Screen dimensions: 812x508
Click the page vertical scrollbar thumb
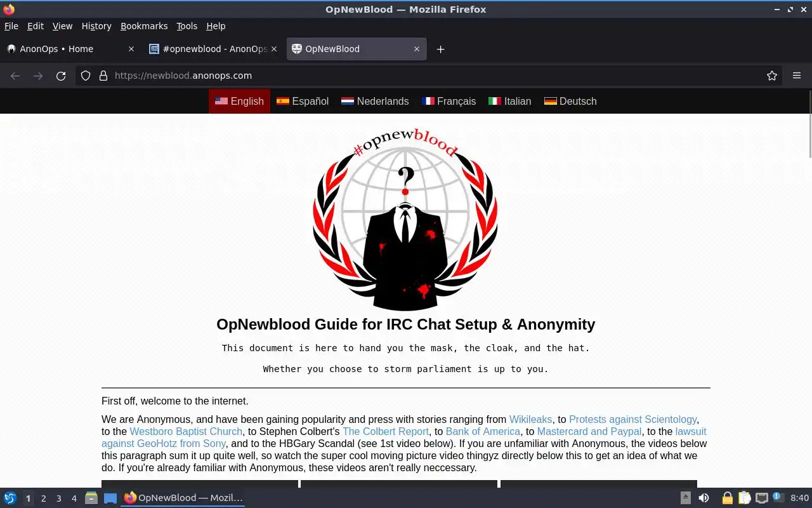(x=809, y=124)
